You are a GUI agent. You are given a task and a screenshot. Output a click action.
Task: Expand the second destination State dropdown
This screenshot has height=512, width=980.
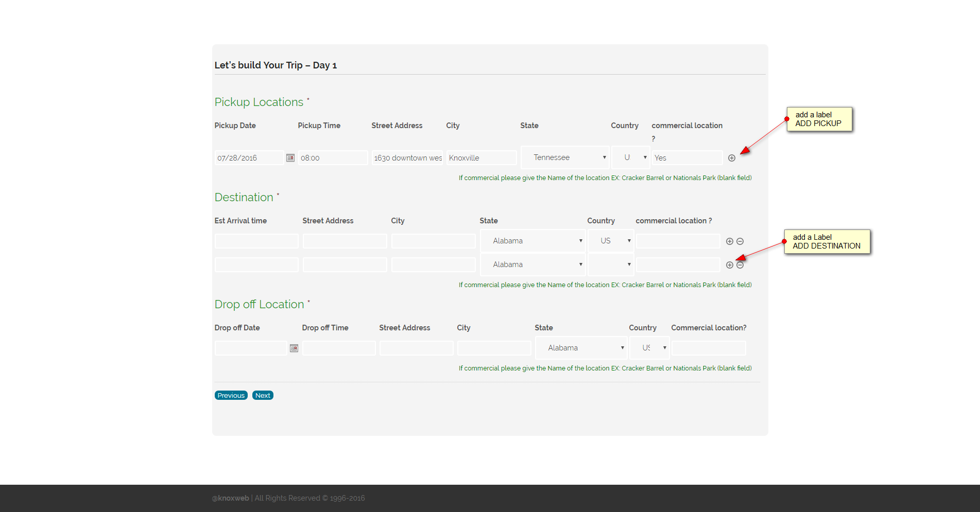coord(533,264)
